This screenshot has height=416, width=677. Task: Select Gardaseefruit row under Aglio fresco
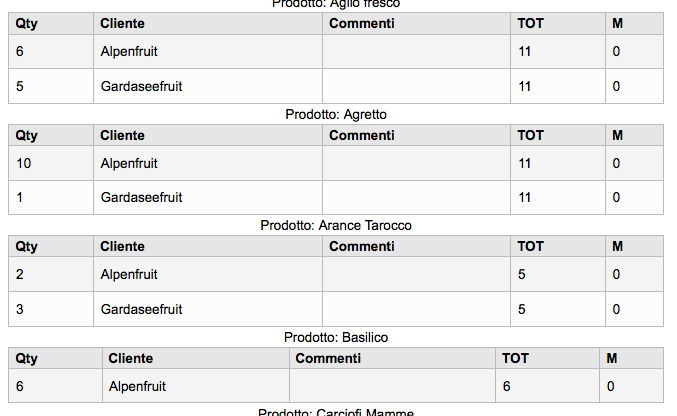[335, 86]
